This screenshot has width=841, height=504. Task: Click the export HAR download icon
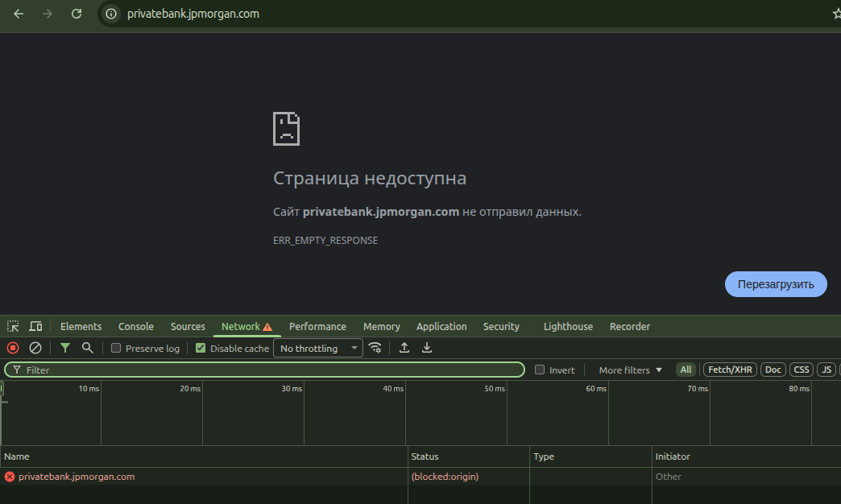[427, 348]
